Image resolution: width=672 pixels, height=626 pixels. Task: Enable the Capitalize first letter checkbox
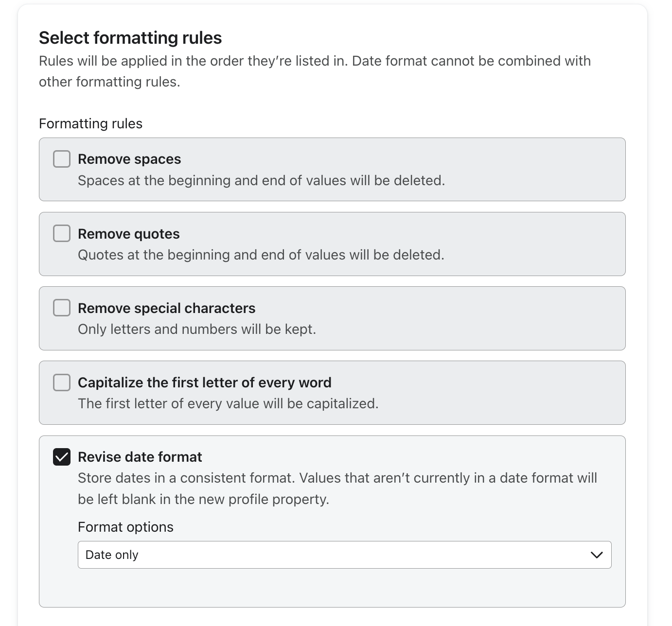pyautogui.click(x=62, y=383)
